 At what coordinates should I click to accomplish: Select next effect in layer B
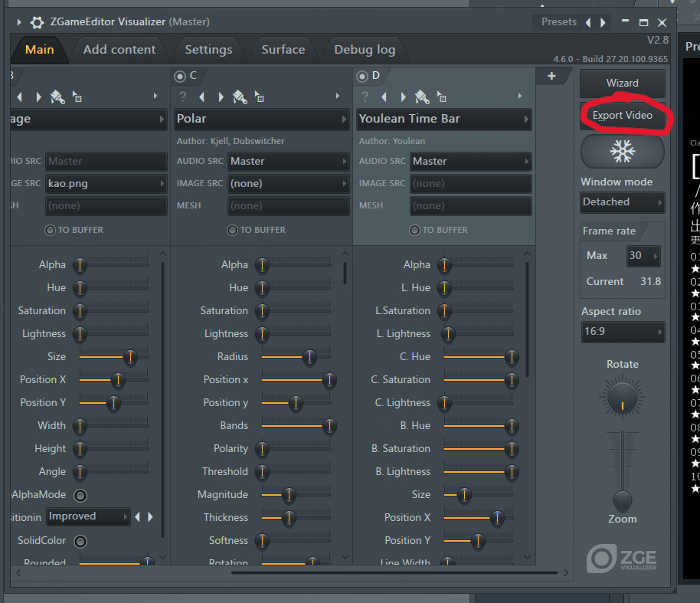click(x=38, y=97)
